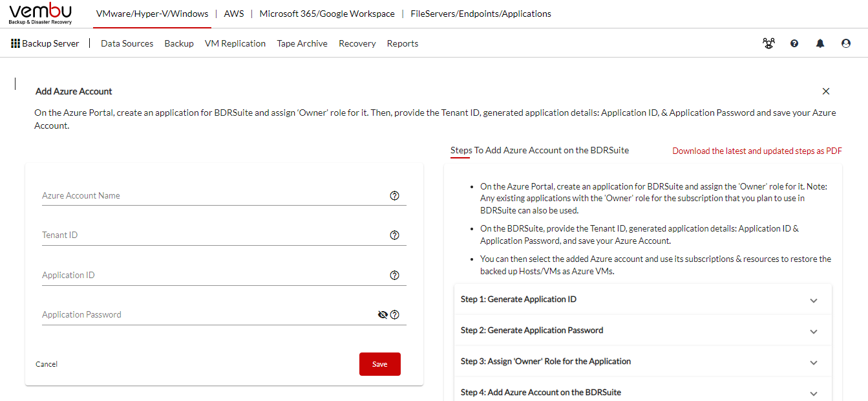Expand Step 3: Assign 'Owner' Role section
The height and width of the screenshot is (401, 868).
tap(643, 362)
